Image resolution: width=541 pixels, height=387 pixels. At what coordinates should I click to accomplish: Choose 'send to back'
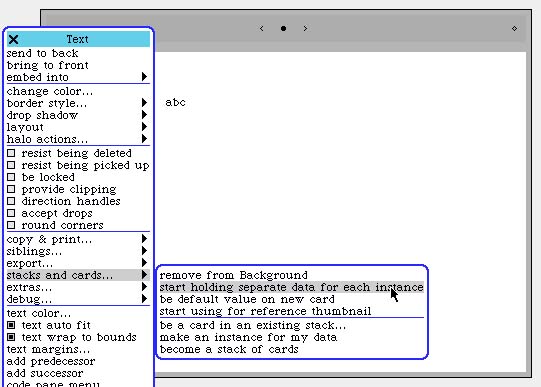(x=78, y=53)
